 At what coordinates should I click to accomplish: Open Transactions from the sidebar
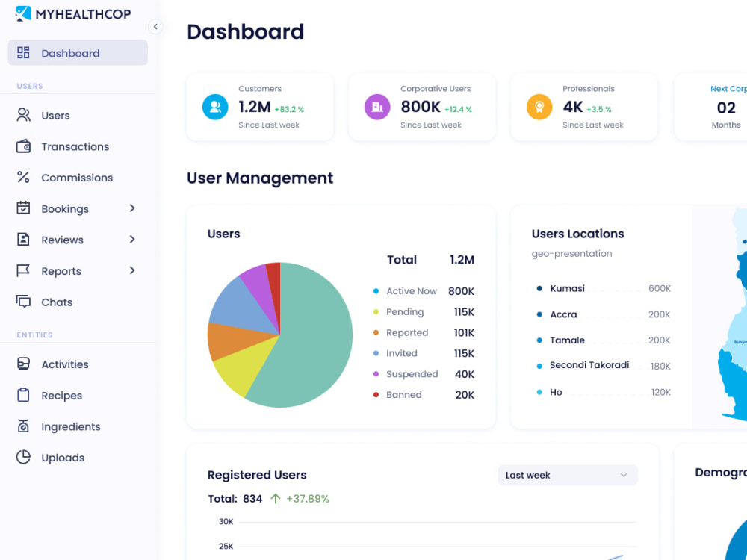[x=75, y=146]
